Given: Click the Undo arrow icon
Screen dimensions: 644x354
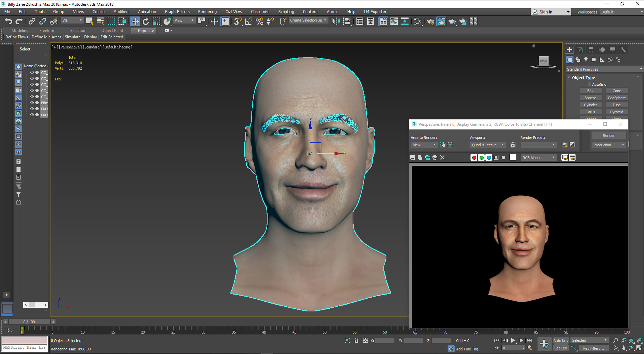Looking at the screenshot, I should coord(8,21).
